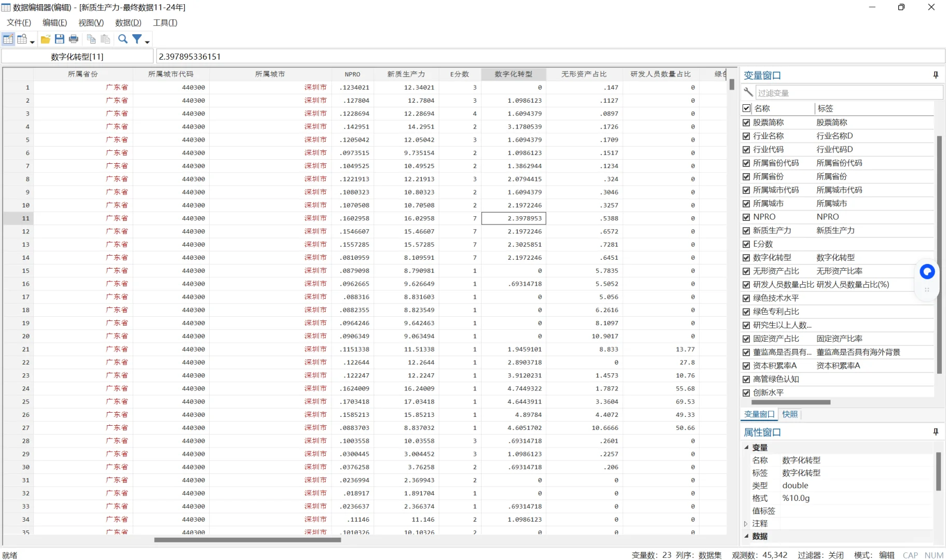Click the blue circular floating assistant icon
The image size is (946, 560).
(x=927, y=271)
